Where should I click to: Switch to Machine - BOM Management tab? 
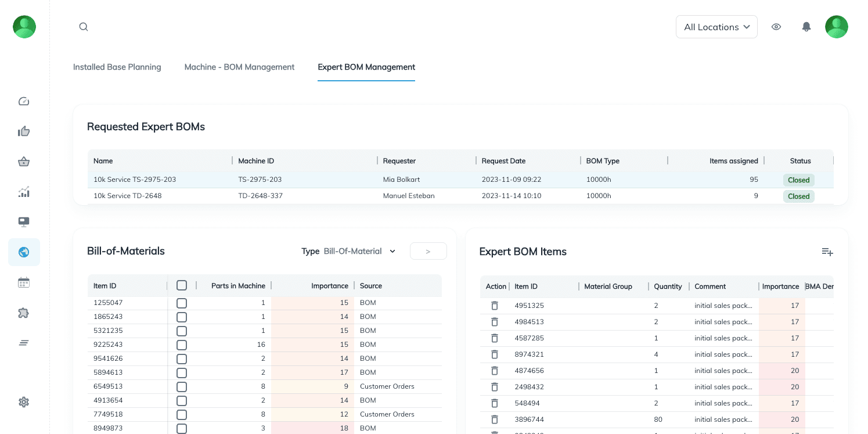(x=239, y=67)
